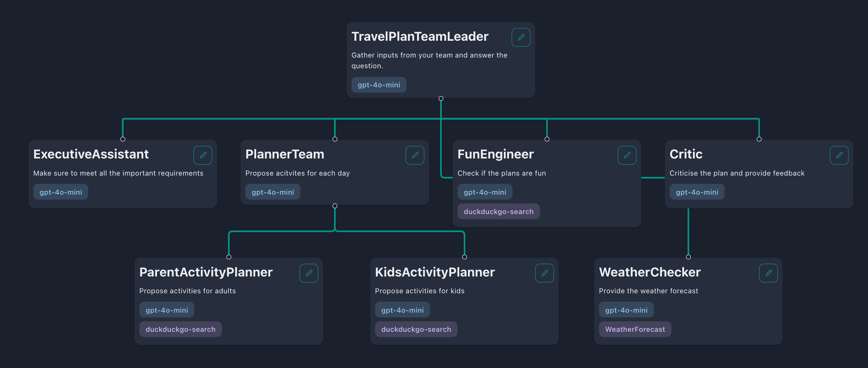Click connector dot below TravelPlanTeamLeader
This screenshot has height=368, width=868.
tap(441, 98)
